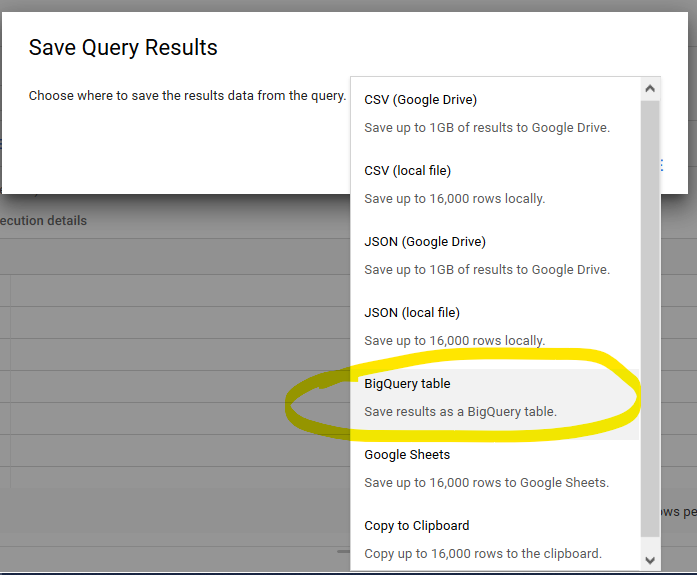
Task: Open the 'ecution details' tab in background
Action: click(x=44, y=220)
